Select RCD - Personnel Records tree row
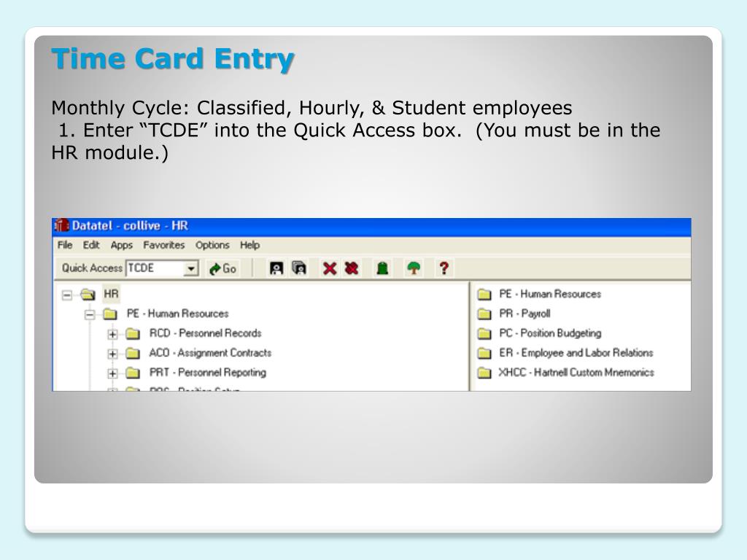The width and height of the screenshot is (747, 560). point(205,333)
